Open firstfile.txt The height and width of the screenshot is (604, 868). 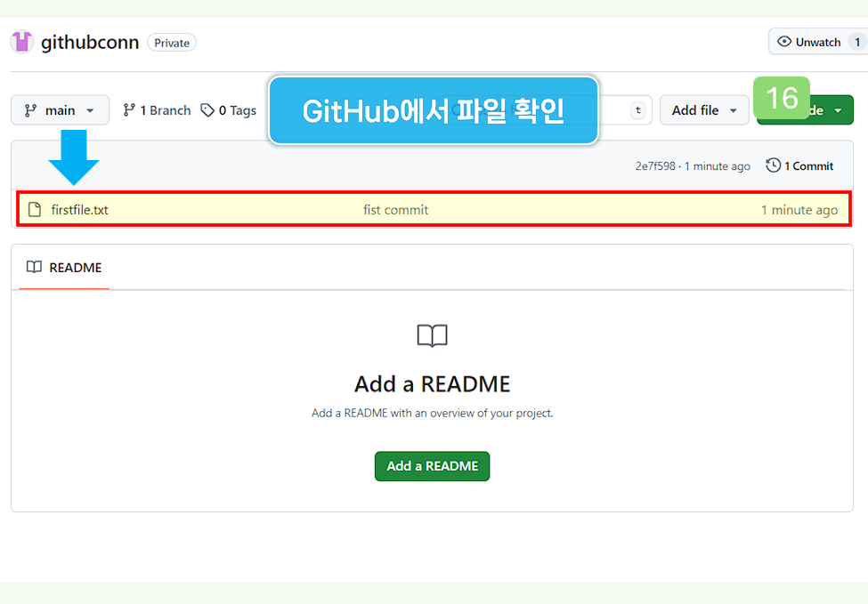tap(79, 209)
